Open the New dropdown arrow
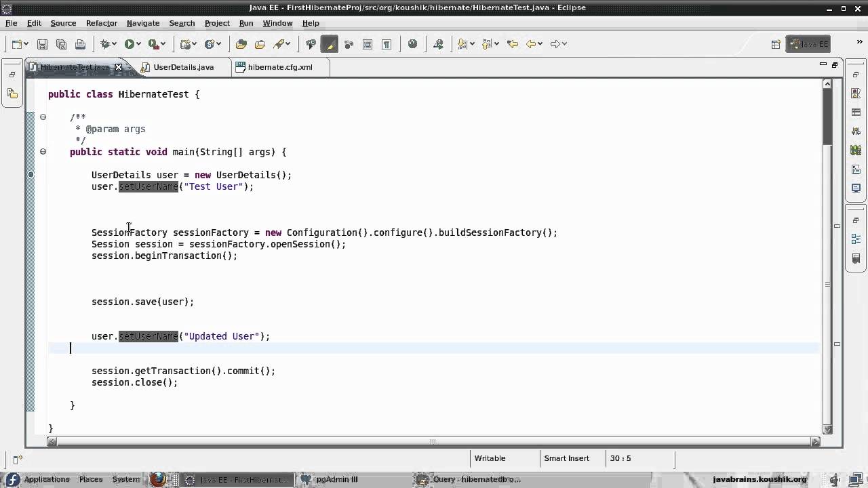868x488 pixels. [26, 44]
